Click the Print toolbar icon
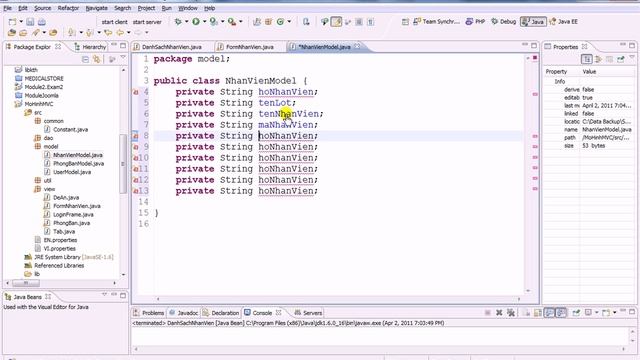Image resolution: width=640 pixels, height=360 pixels. 42,22
